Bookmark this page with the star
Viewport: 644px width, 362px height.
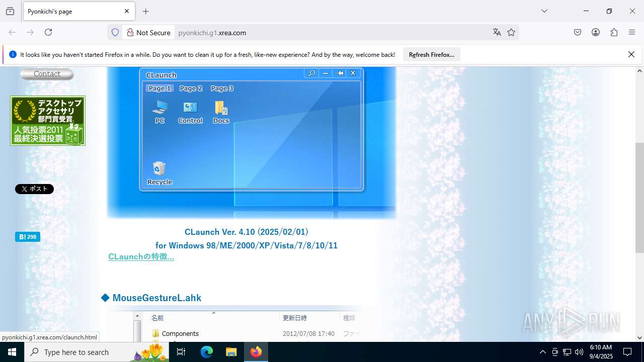511,32
